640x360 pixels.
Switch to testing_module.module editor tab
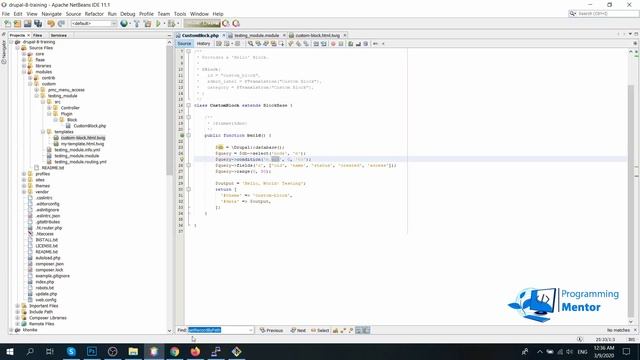pyautogui.click(x=257, y=36)
